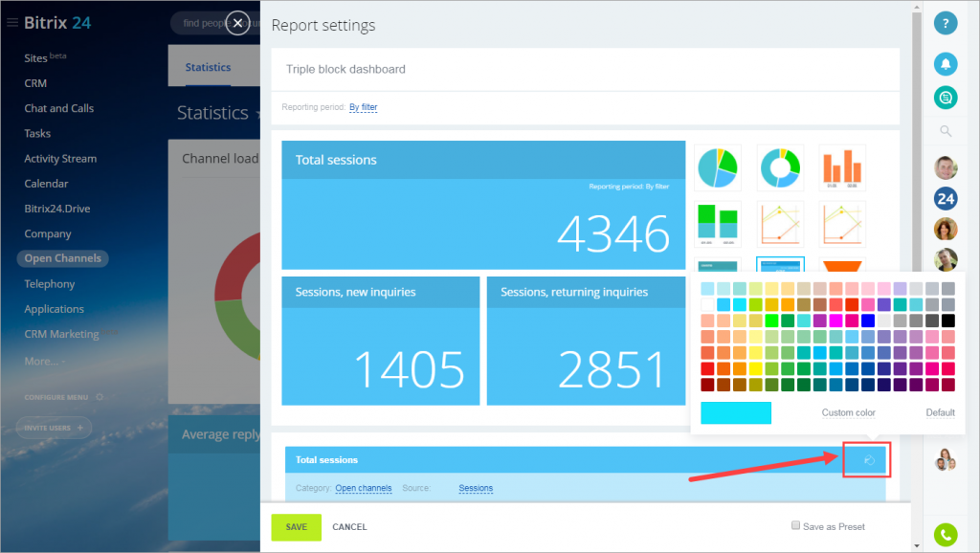Open the group avatar in right sidebar
980x553 pixels.
point(946,460)
